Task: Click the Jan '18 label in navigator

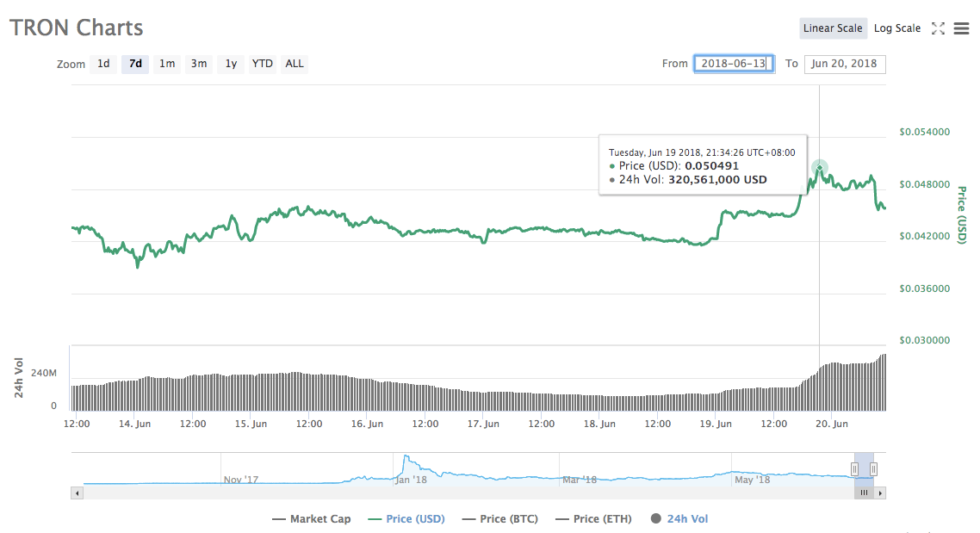Action: click(x=411, y=480)
